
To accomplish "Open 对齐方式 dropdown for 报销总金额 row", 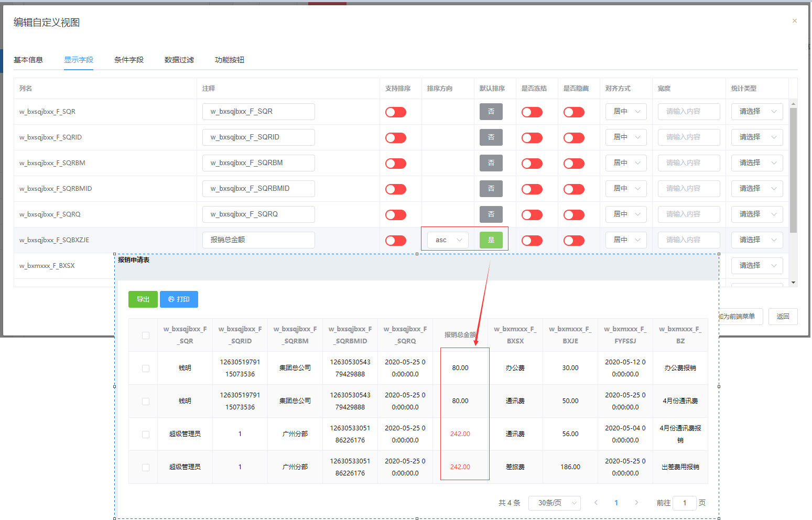I will pos(626,240).
